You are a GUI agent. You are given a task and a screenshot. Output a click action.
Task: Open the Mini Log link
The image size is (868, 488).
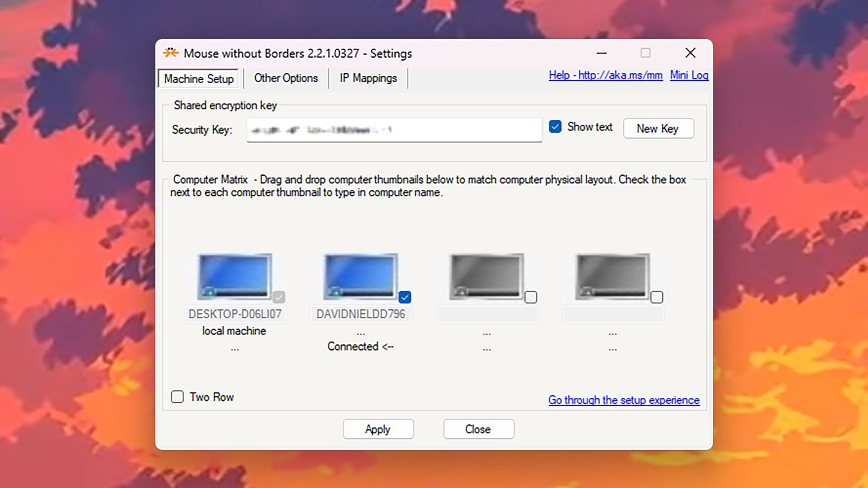[689, 75]
